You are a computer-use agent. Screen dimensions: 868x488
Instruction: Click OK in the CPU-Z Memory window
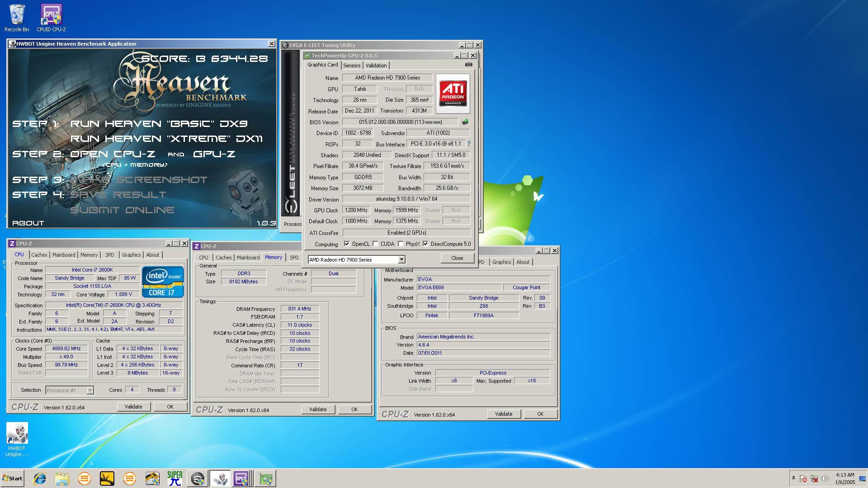(354, 409)
